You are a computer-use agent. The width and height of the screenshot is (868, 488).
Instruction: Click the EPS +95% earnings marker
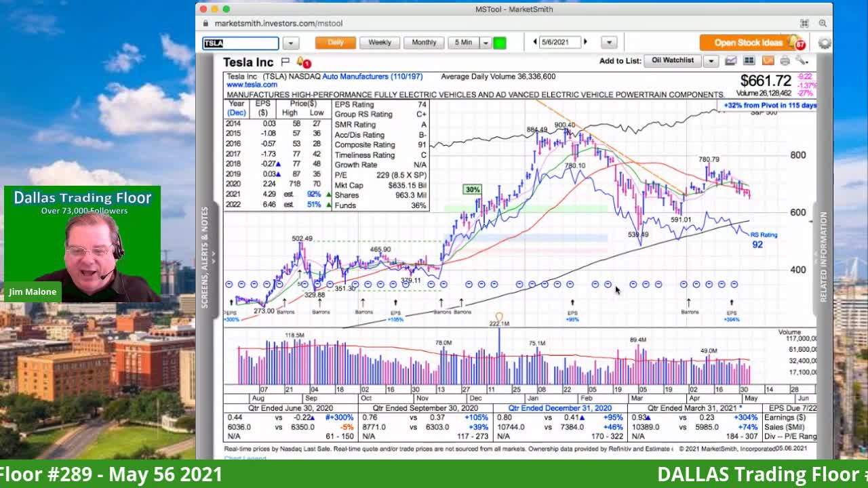572,315
